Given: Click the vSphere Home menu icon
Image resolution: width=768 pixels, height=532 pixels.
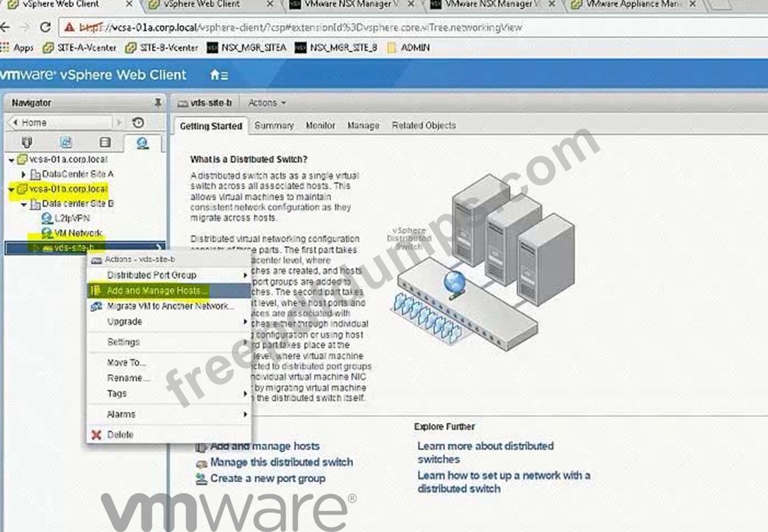Looking at the screenshot, I should [218, 75].
